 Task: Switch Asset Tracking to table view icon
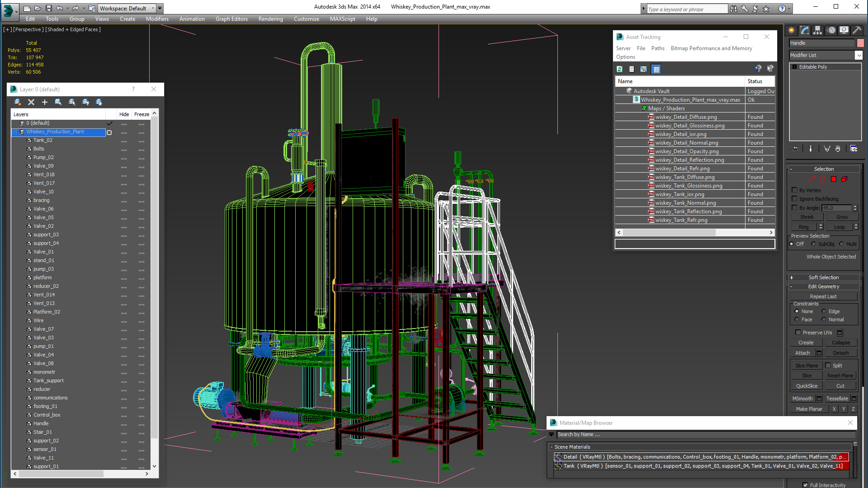(x=656, y=69)
